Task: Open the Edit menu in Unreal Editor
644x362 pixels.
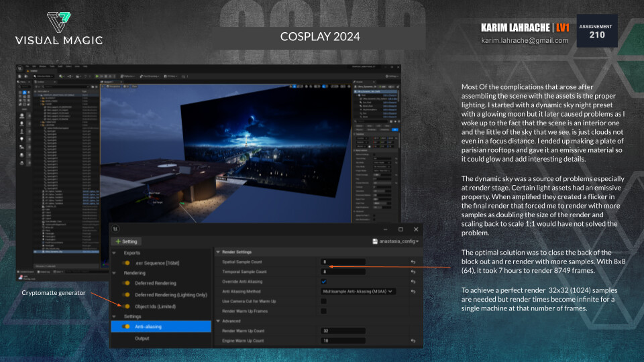Action: [x=34, y=66]
